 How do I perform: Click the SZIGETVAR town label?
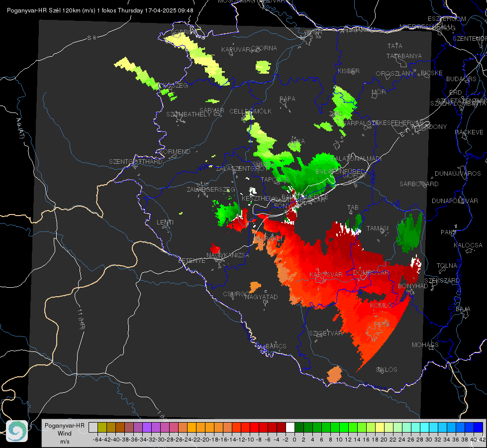point(326,334)
